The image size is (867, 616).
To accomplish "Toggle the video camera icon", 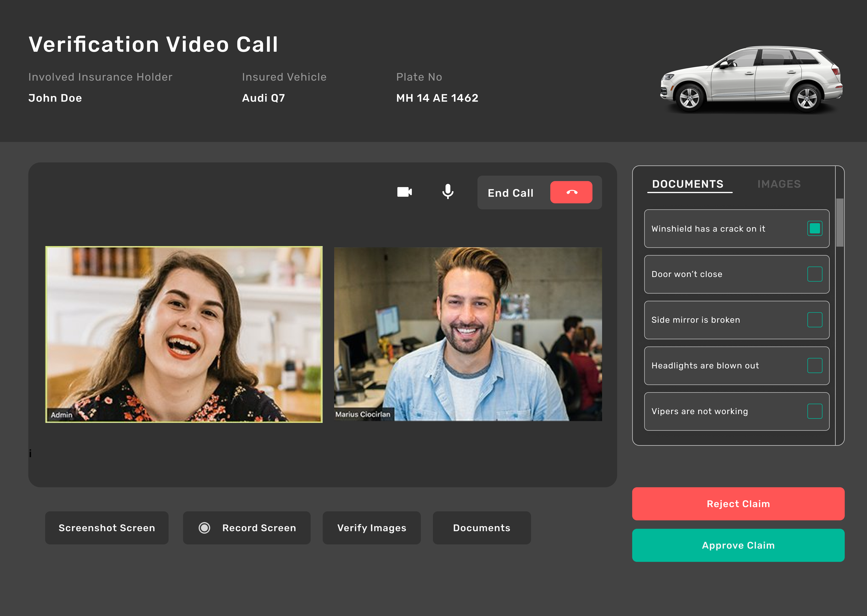I will coord(404,192).
